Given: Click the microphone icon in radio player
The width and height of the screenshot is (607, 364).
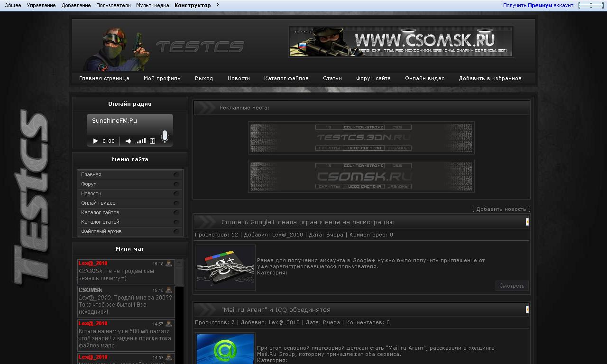Looking at the screenshot, I should click(165, 136).
